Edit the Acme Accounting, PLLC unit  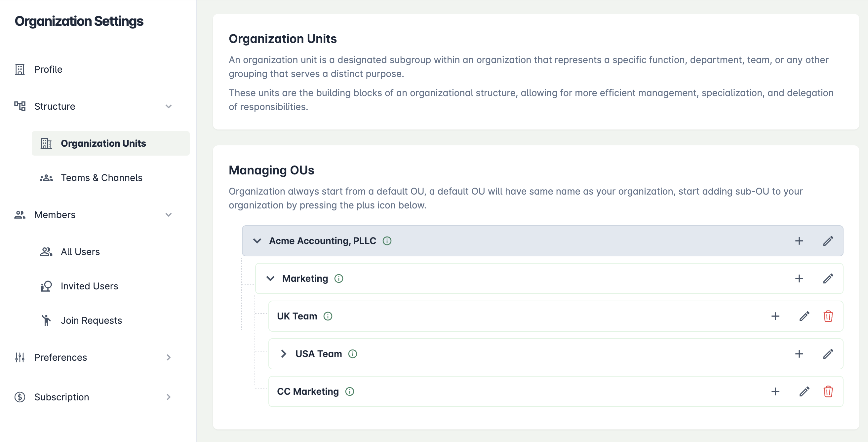click(x=828, y=241)
